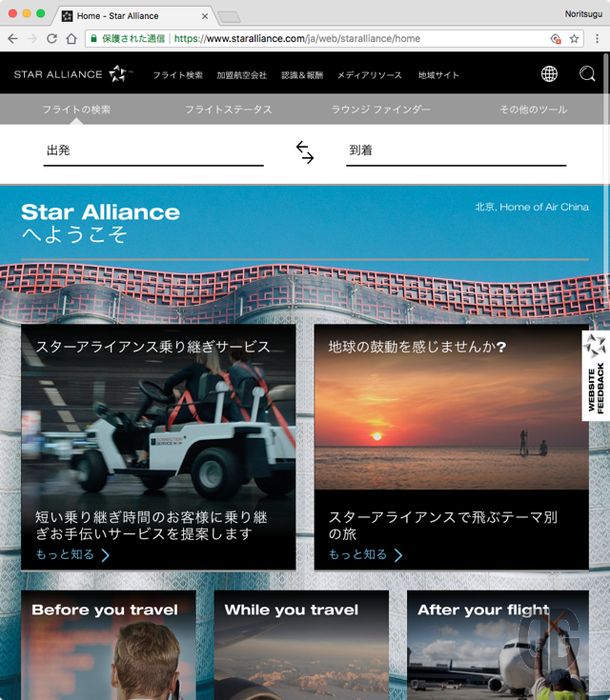Open Before you travel card
The image size is (610, 700).
click(108, 645)
